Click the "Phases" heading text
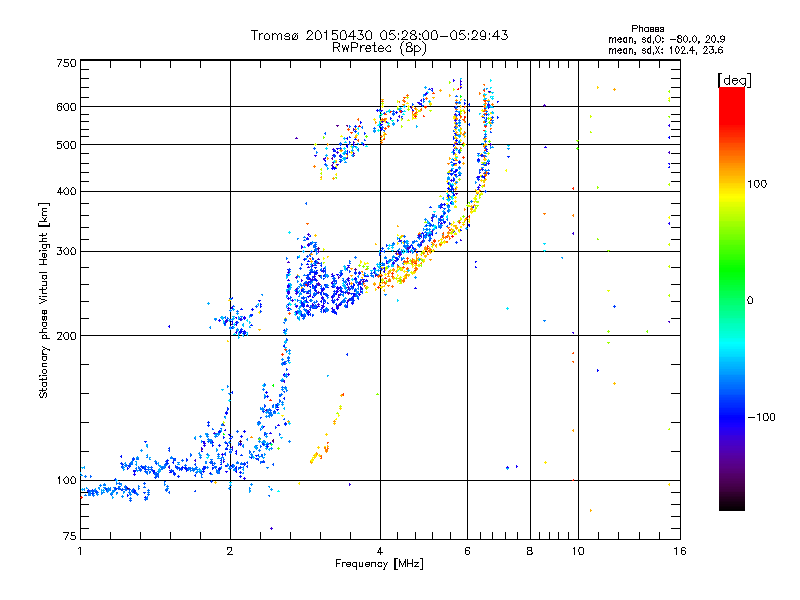The height and width of the screenshot is (600, 800). pyautogui.click(x=648, y=29)
